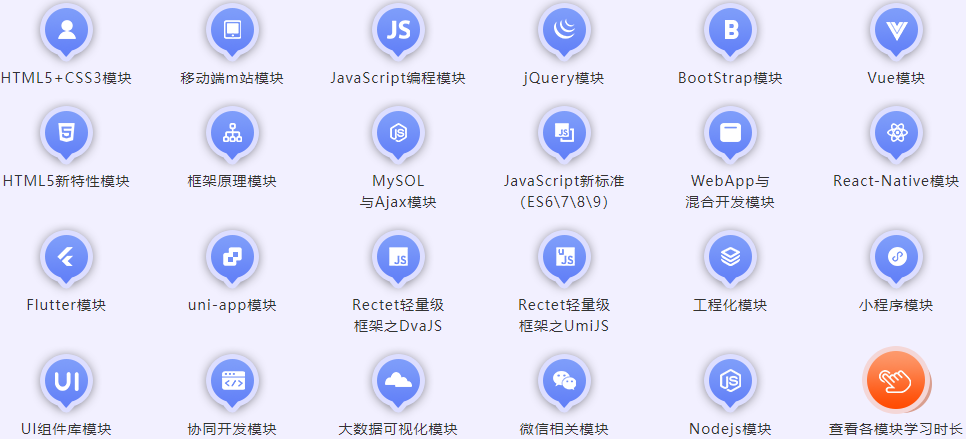Select the 小程序模块 label
The height and width of the screenshot is (439, 966).
pos(896,305)
